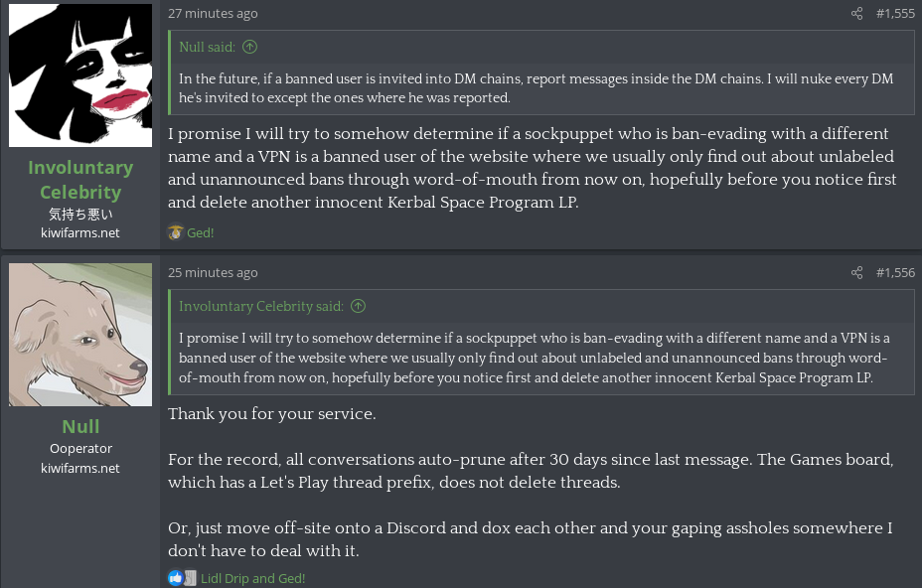Click the reaction icon left of "Ged!"
The height and width of the screenshot is (588, 922).
176,232
